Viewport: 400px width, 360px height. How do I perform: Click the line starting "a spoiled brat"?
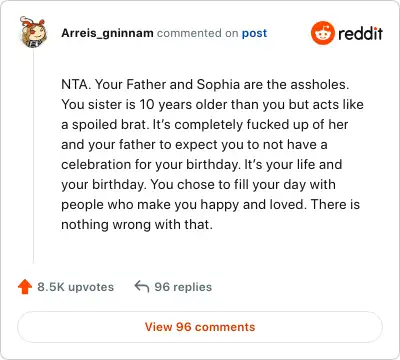pyautogui.click(x=205, y=125)
